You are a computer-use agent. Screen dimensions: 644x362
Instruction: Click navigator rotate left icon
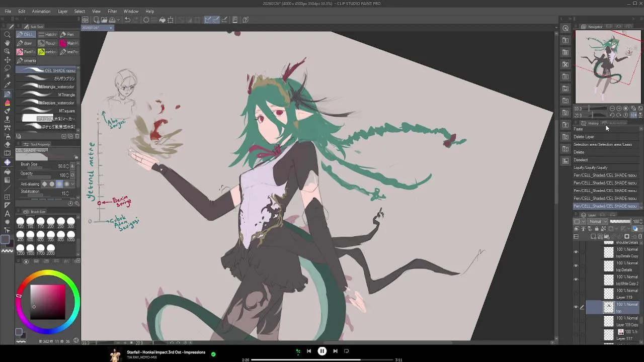click(x=612, y=115)
